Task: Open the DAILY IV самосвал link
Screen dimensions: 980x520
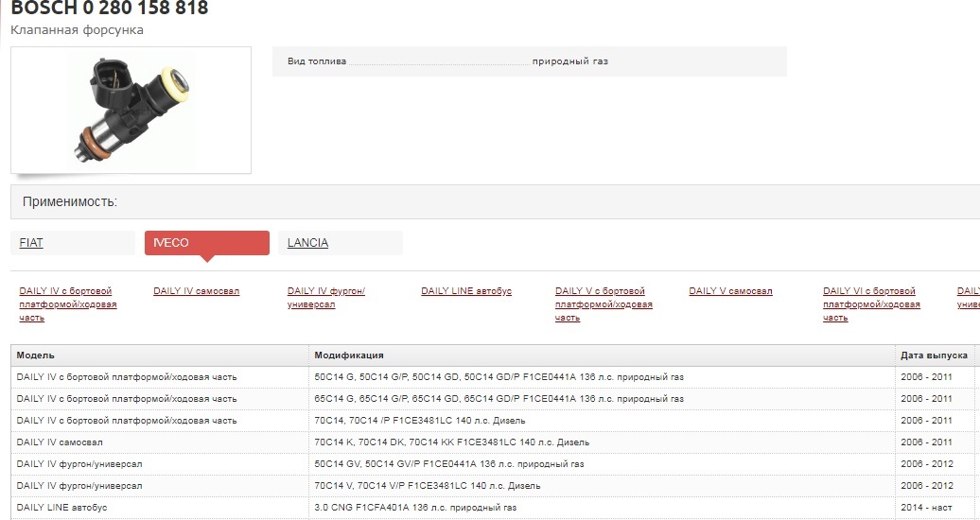Action: pos(196,291)
